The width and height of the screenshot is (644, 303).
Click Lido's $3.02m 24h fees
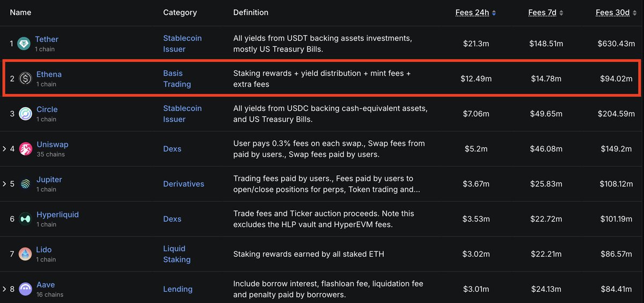pos(476,254)
